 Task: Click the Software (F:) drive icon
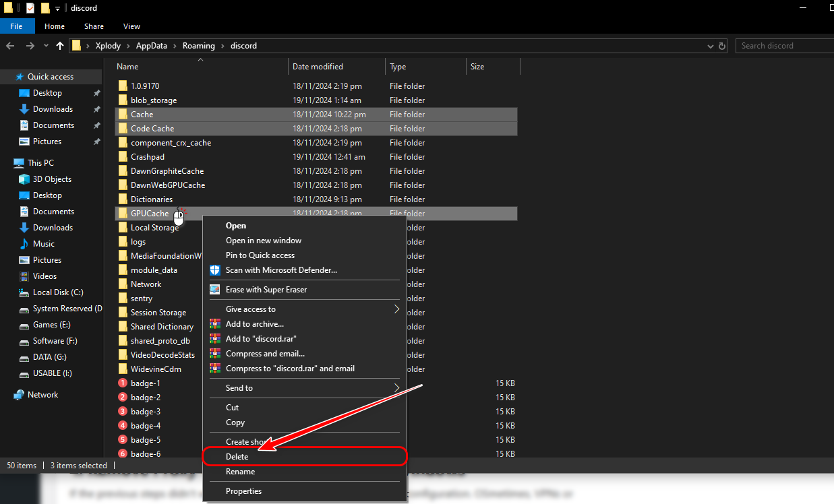tap(24, 341)
